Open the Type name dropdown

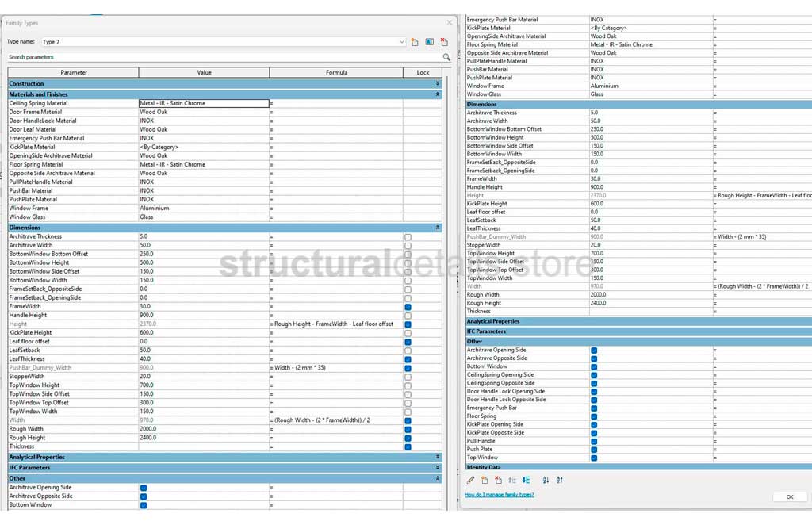pyautogui.click(x=401, y=41)
